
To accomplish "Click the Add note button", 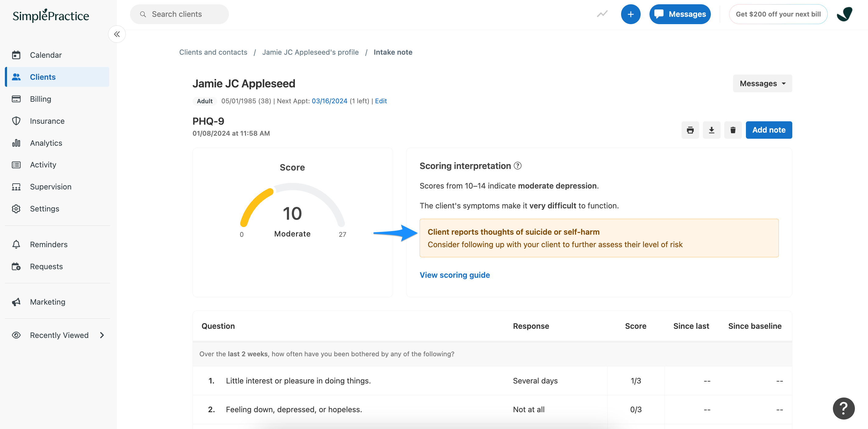I will [769, 130].
